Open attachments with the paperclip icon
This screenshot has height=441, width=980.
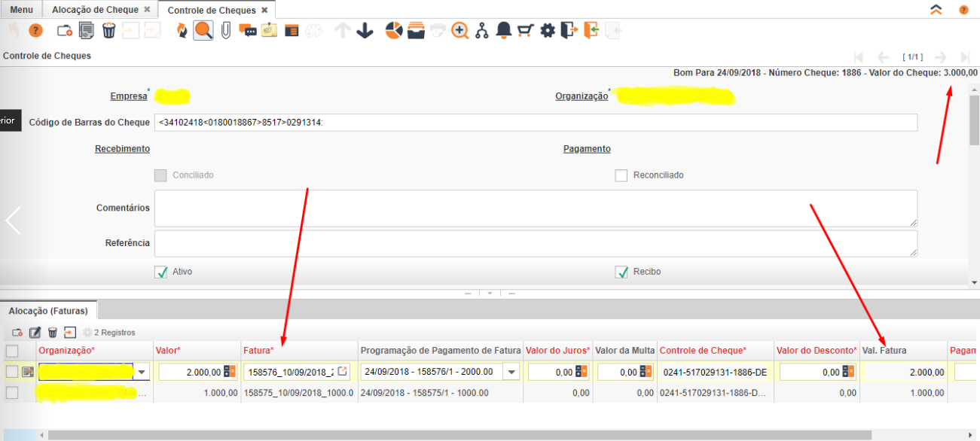point(225,31)
